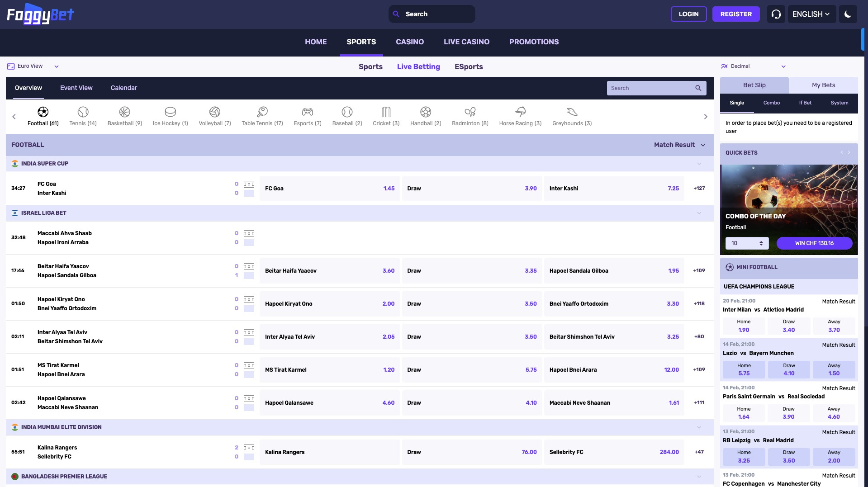Image resolution: width=868 pixels, height=487 pixels.
Task: Adjust the quick bet stake stepper
Action: [x=761, y=243]
